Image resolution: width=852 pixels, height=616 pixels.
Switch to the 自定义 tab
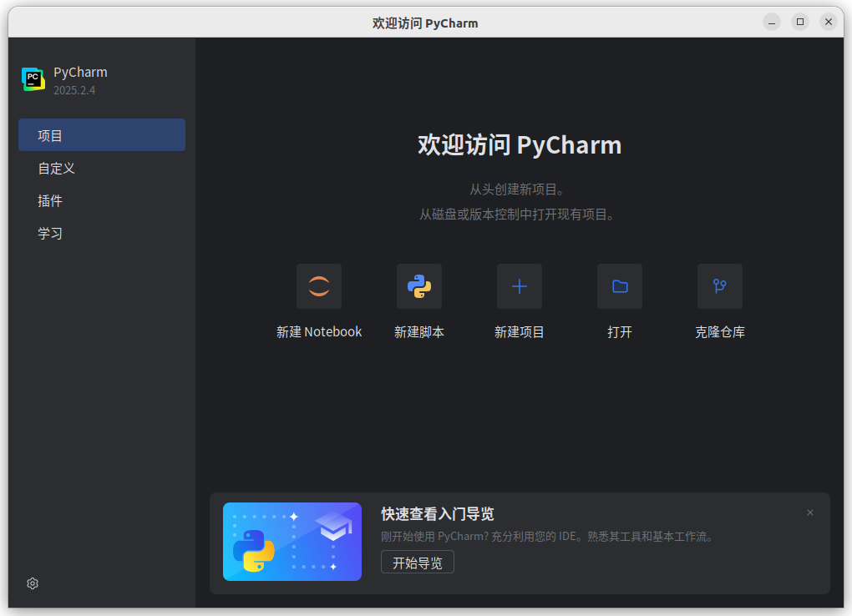102,169
